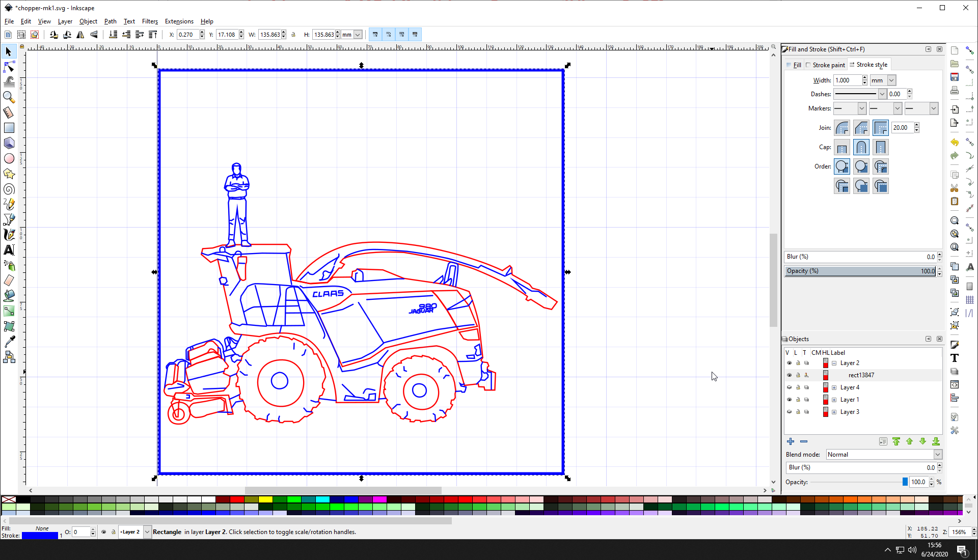
Task: Set butt cap style
Action: [x=842, y=147]
